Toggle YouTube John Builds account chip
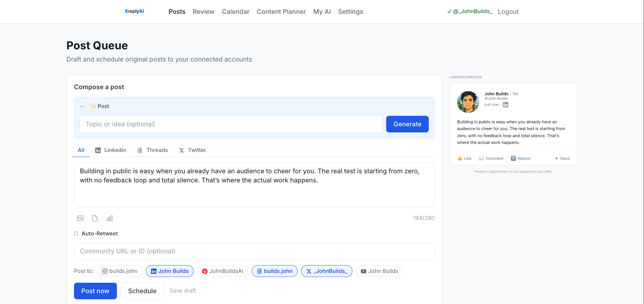 (x=379, y=271)
